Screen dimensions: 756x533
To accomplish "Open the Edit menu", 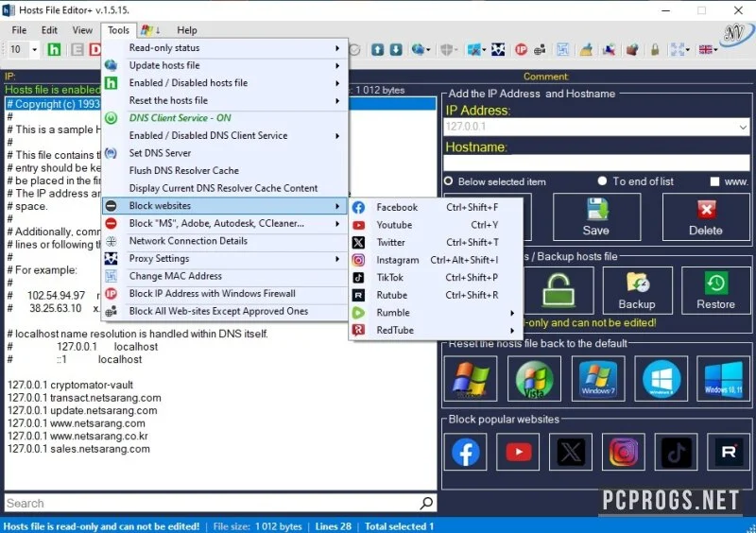I will (49, 30).
